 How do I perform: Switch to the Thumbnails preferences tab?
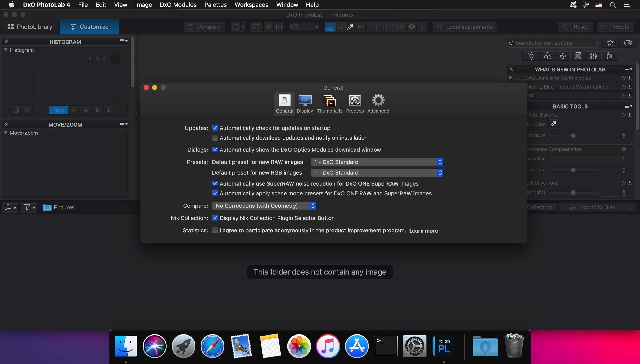point(329,103)
